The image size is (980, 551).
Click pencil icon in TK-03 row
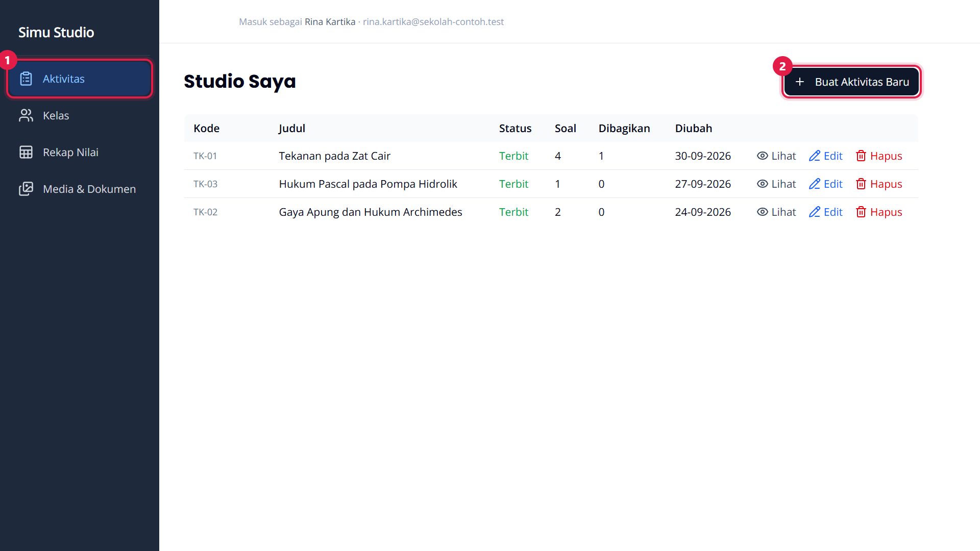click(x=815, y=184)
